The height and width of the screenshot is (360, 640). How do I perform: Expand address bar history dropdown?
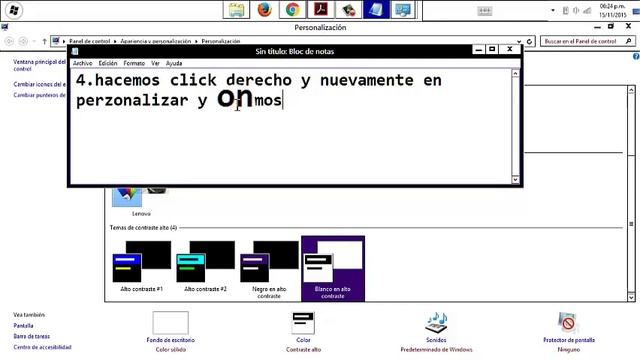click(519, 41)
